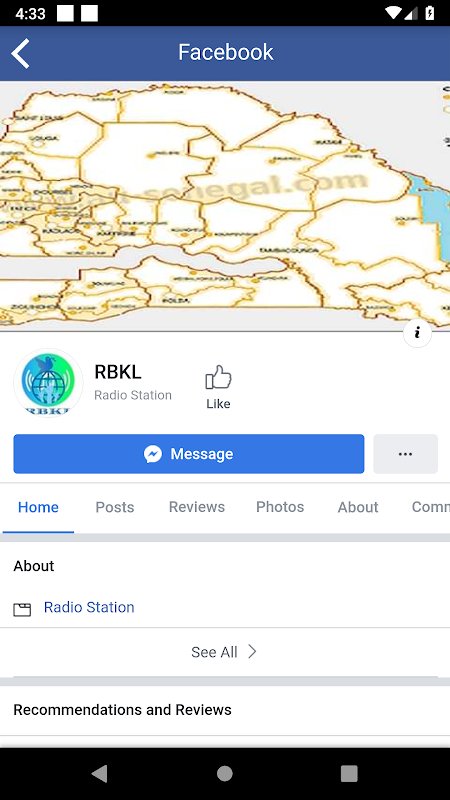Open the partially visible Community tab
The width and height of the screenshot is (450, 800).
tap(430, 507)
